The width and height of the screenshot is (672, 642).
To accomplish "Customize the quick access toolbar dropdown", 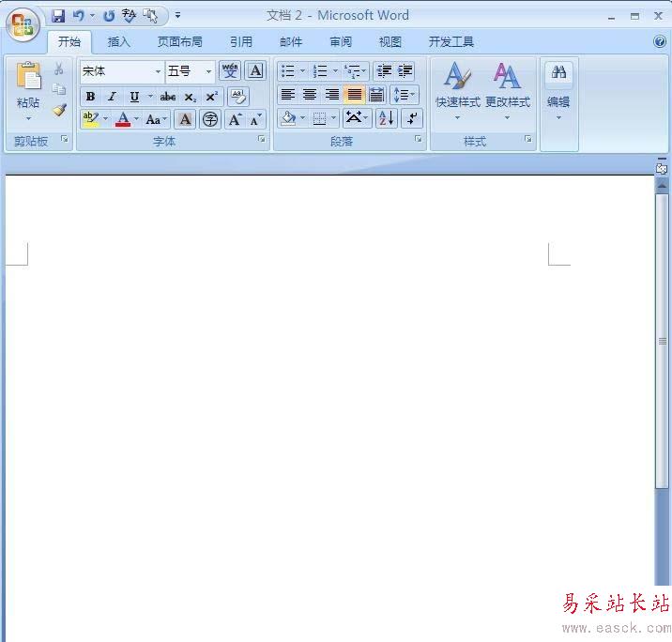I will pyautogui.click(x=177, y=15).
